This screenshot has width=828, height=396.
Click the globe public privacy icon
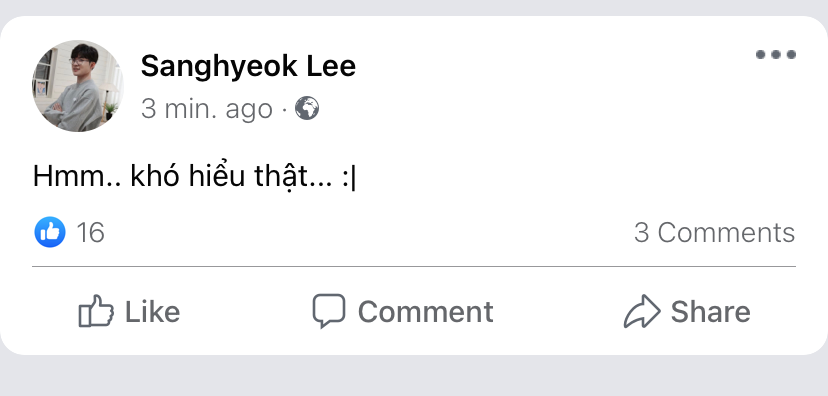click(x=307, y=108)
